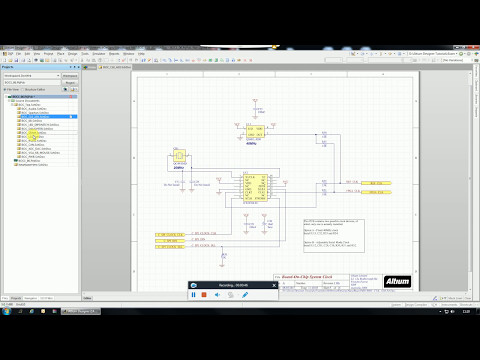Switch to the SCH Filter panel tab
Viewport: 480px width, 360px height.
(47, 298)
